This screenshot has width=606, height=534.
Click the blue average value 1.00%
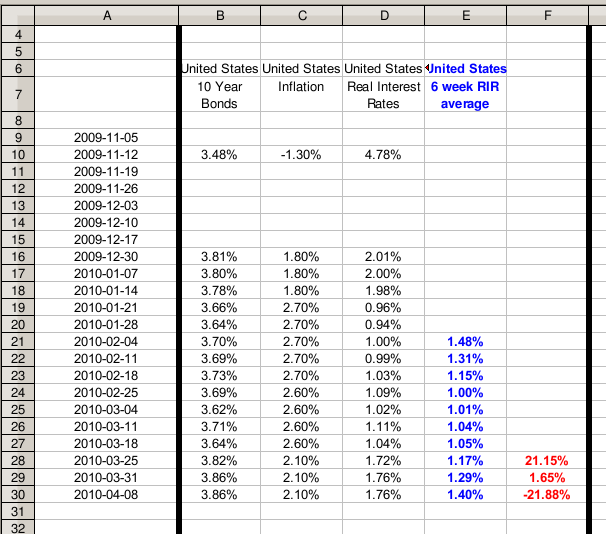[x=465, y=393]
